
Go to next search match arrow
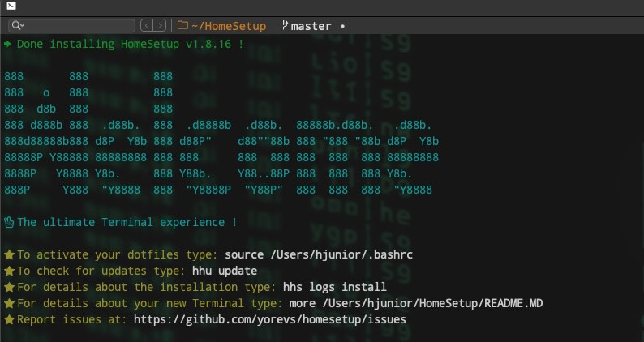point(160,25)
